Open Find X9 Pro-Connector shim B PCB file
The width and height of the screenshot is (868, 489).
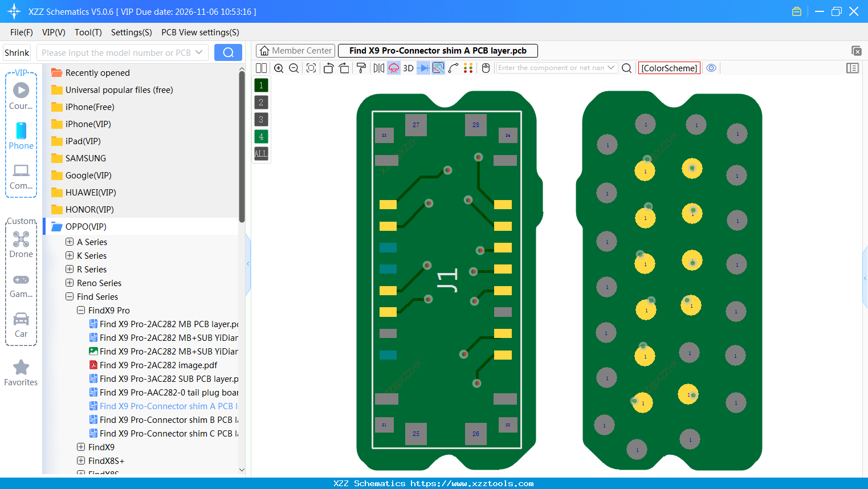pos(169,419)
